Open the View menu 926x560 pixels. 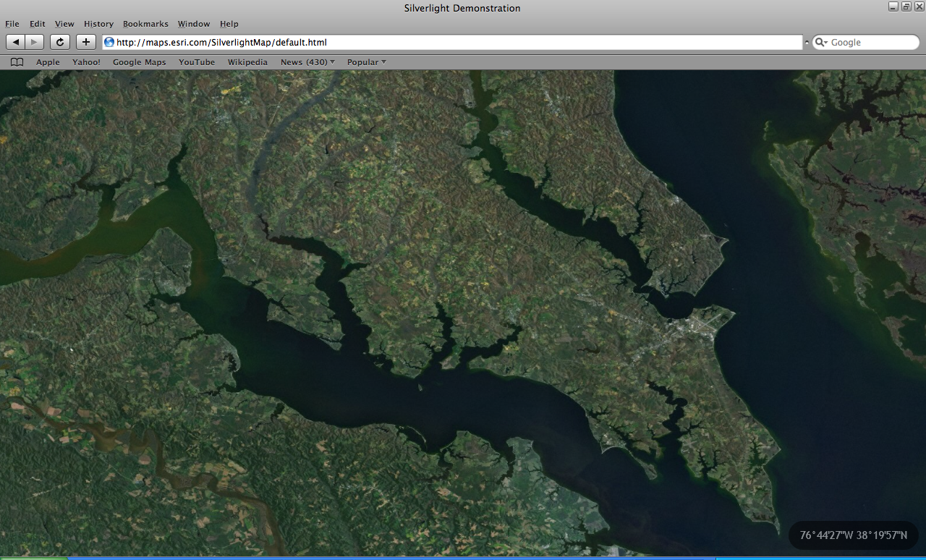[x=64, y=24]
